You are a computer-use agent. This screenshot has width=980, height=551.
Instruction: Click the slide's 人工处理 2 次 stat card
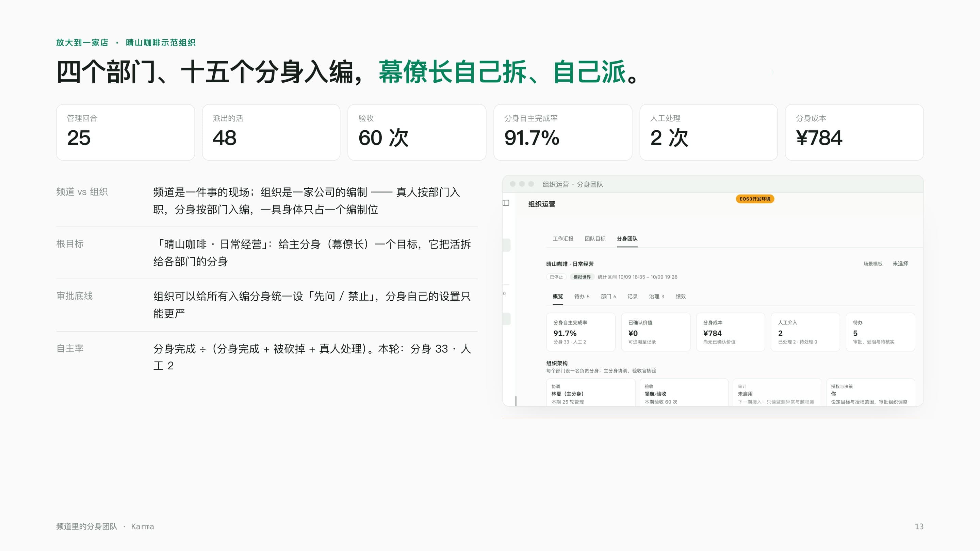pos(708,132)
